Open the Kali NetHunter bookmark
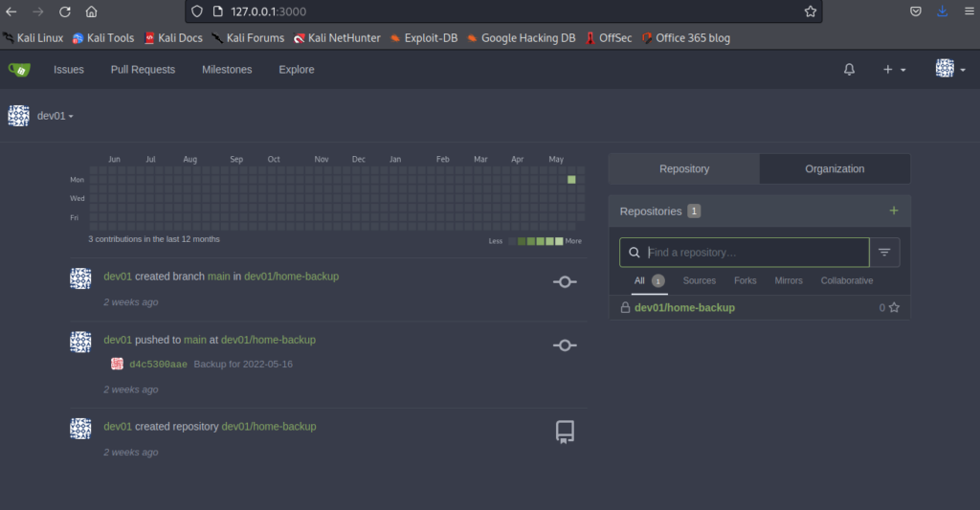Image resolution: width=980 pixels, height=510 pixels. (x=337, y=38)
